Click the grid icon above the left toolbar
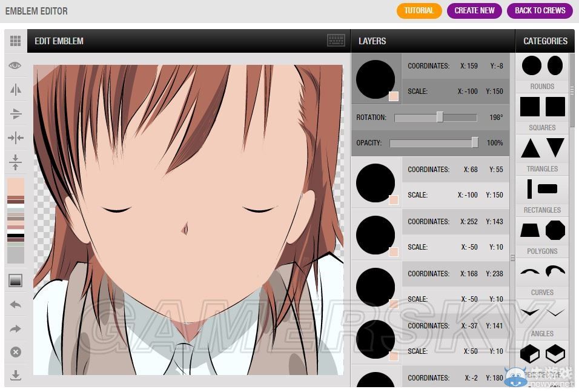 [x=16, y=41]
